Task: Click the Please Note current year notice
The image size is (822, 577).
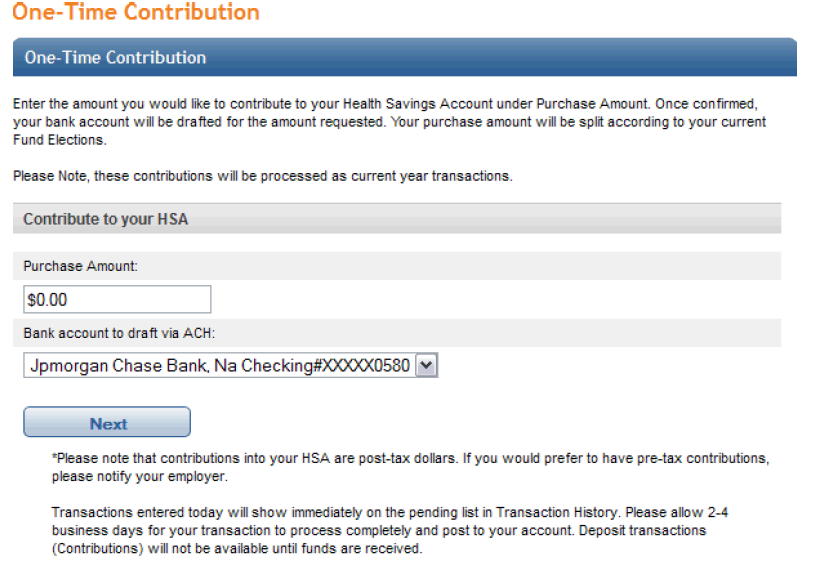Action: tap(262, 176)
